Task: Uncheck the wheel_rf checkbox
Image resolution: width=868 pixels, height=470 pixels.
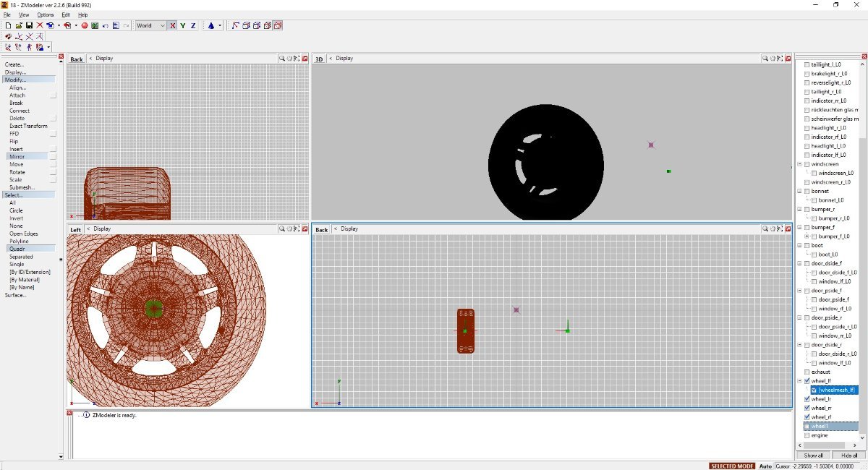Action: click(807, 416)
